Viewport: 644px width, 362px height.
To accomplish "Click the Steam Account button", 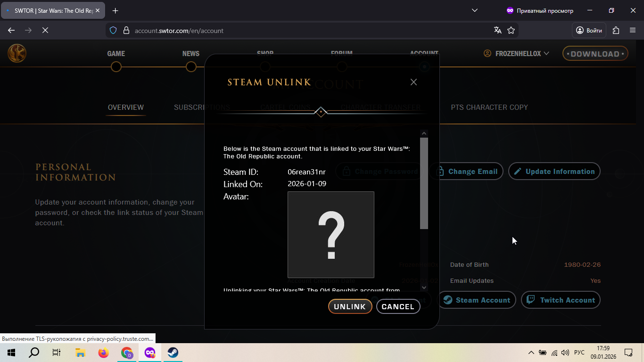I will (477, 300).
